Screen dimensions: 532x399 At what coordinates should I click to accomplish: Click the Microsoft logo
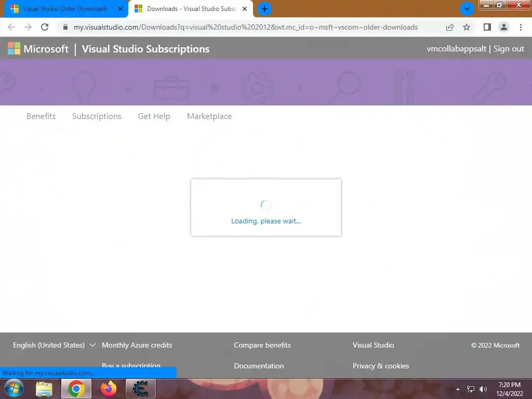click(x=38, y=48)
